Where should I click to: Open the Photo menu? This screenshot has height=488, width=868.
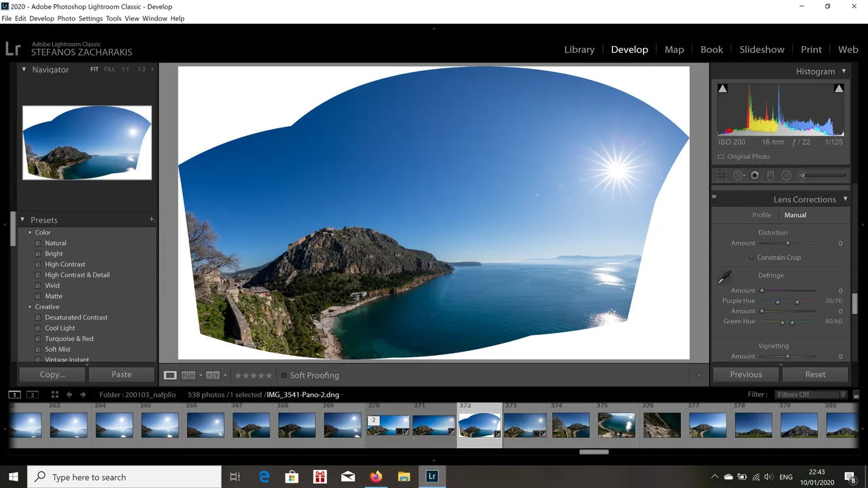(x=66, y=18)
